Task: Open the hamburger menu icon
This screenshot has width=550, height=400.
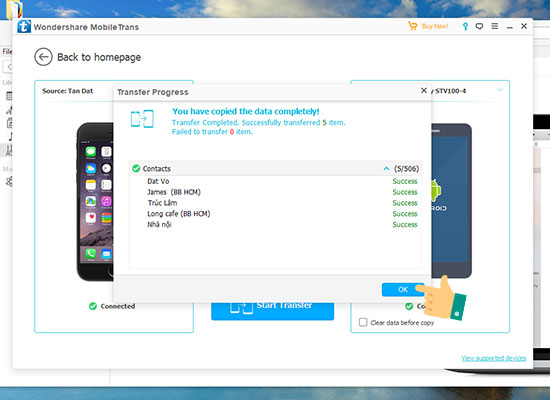Action: click(x=495, y=26)
